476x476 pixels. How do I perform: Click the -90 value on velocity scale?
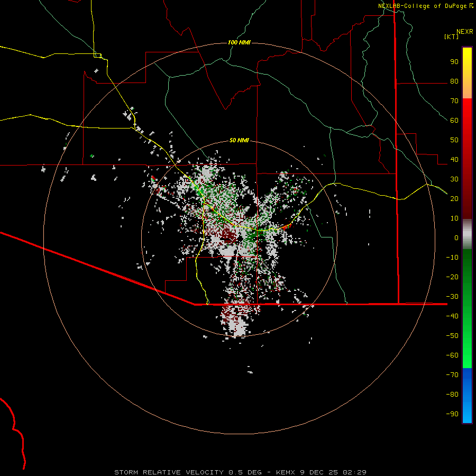(x=452, y=414)
